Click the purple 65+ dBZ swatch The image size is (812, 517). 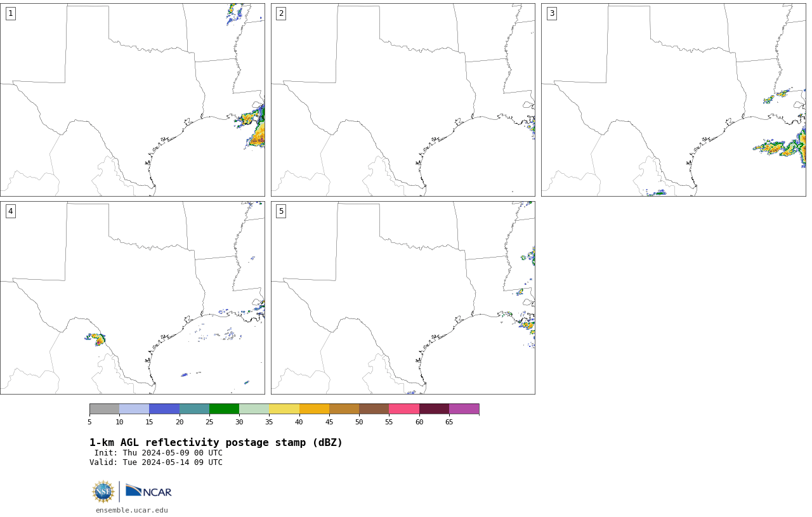464,409
